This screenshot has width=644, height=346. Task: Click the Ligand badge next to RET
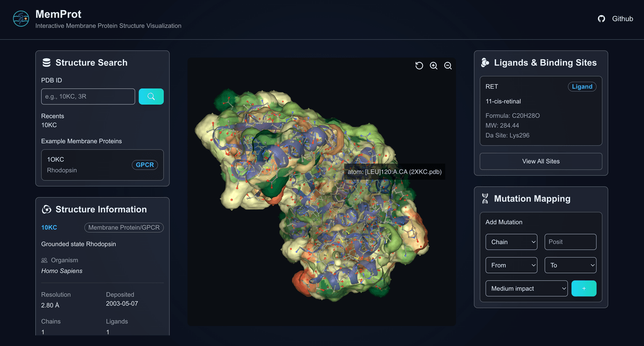[582, 86]
